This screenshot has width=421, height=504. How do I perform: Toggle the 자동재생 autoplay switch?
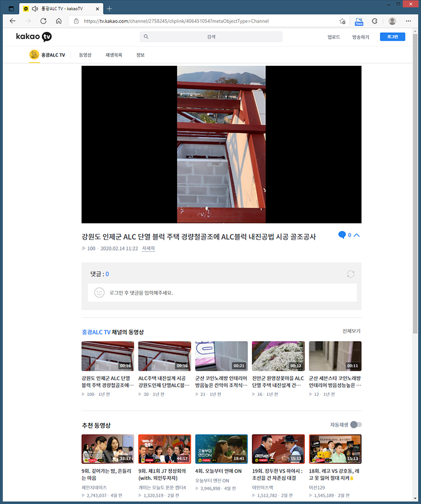point(356,424)
